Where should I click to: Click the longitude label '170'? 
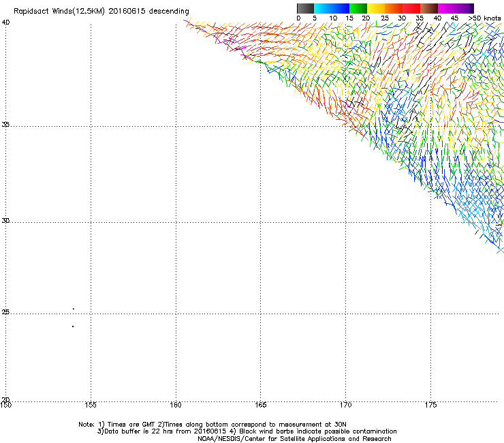coord(345,405)
